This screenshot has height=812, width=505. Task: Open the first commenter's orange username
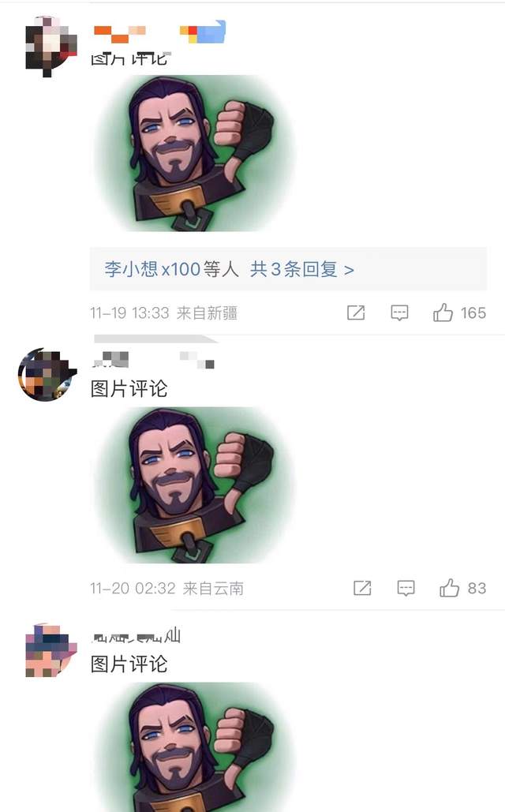pos(120,34)
